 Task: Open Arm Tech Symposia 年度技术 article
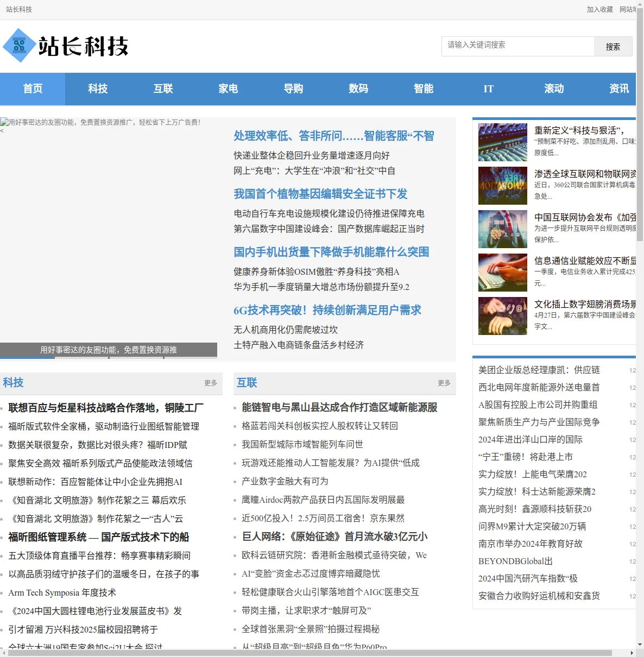pyautogui.click(x=62, y=592)
